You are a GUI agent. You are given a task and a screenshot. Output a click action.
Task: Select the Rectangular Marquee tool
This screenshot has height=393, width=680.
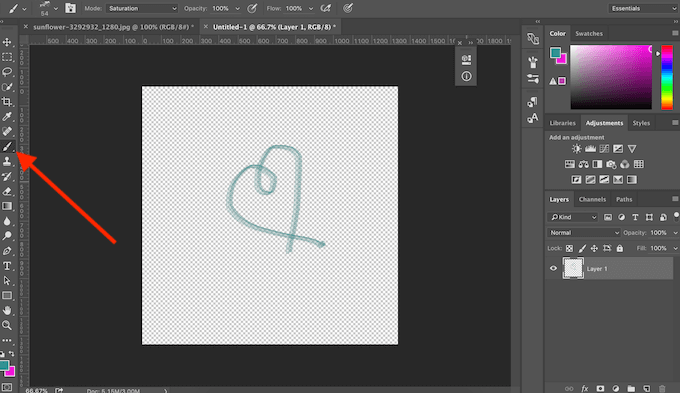coord(7,57)
